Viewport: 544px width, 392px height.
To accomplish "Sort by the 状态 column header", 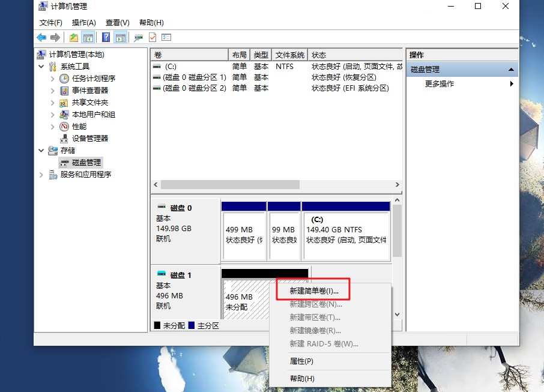I will 355,55.
